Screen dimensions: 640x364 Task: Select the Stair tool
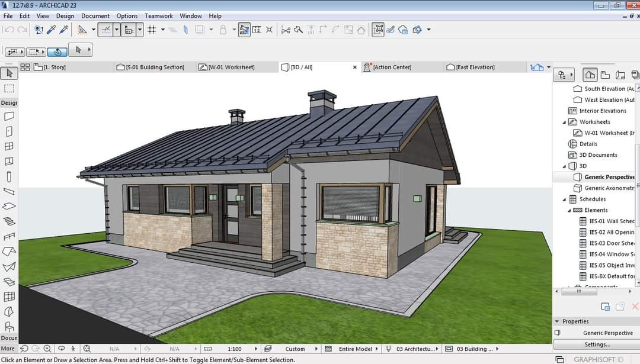click(x=9, y=221)
